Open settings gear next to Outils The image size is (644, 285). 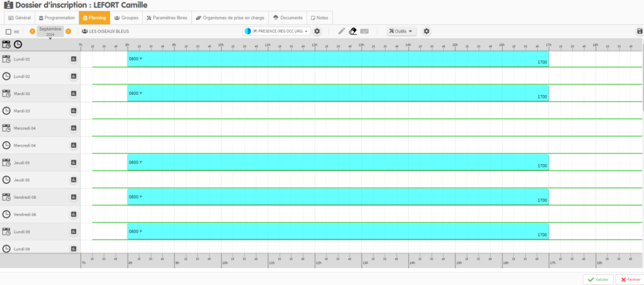(426, 31)
